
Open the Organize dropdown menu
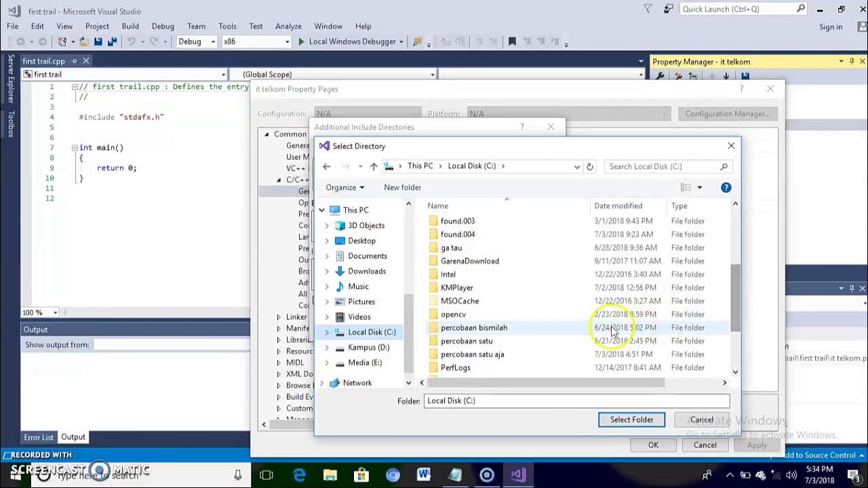[344, 187]
